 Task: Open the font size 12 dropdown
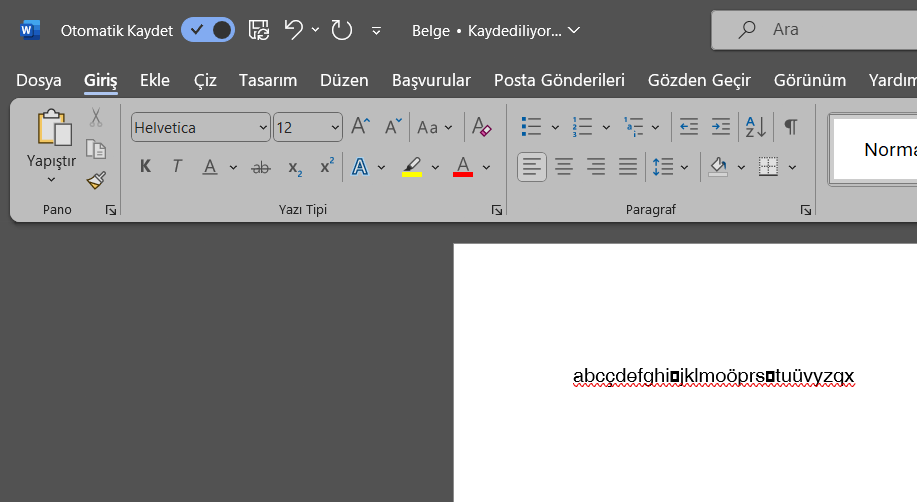(335, 127)
